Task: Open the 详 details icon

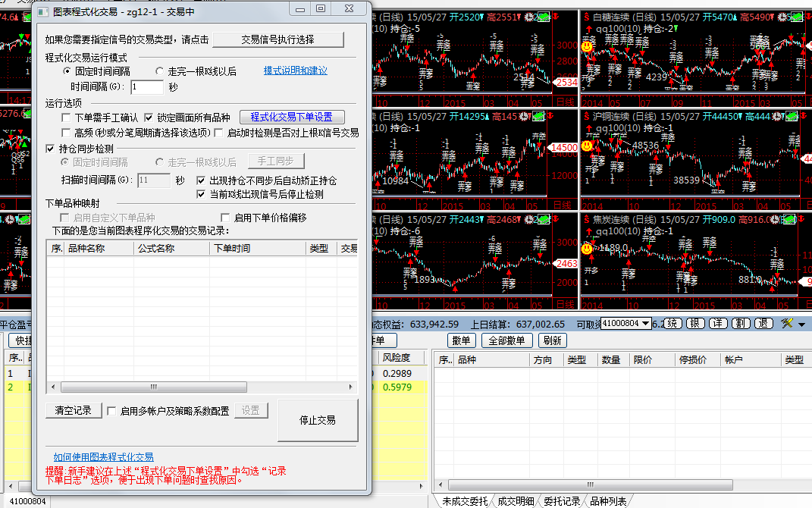Action: 718,323
